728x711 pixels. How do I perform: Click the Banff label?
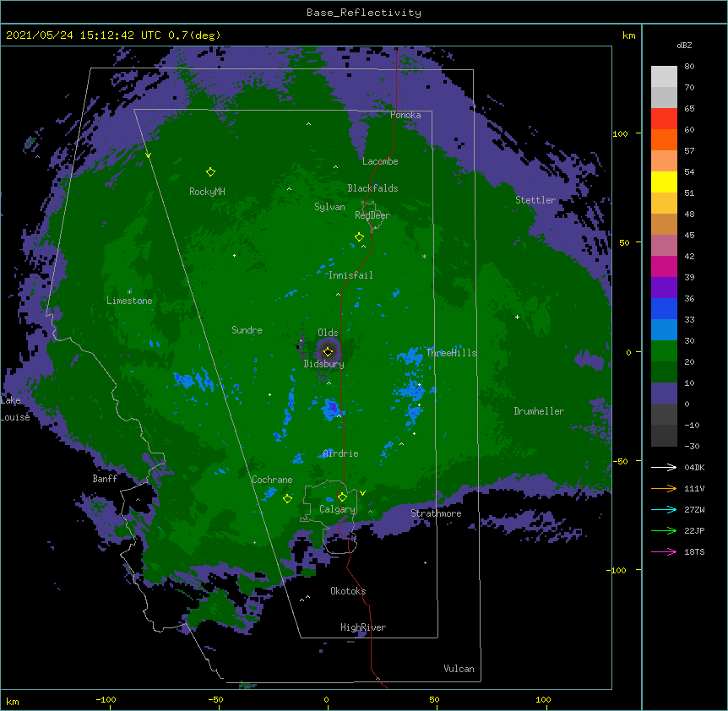(105, 479)
